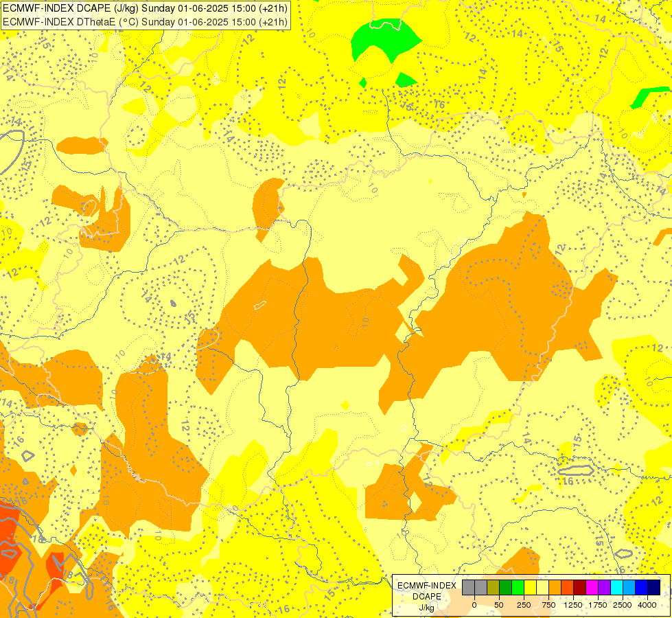Viewport: 672px width, 618px height.
Task: Click the legend J/kg unit label
Action: (x=426, y=608)
